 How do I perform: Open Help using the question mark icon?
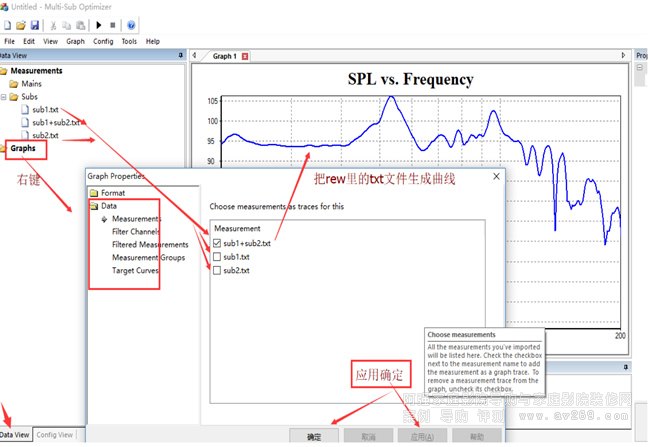click(x=131, y=24)
